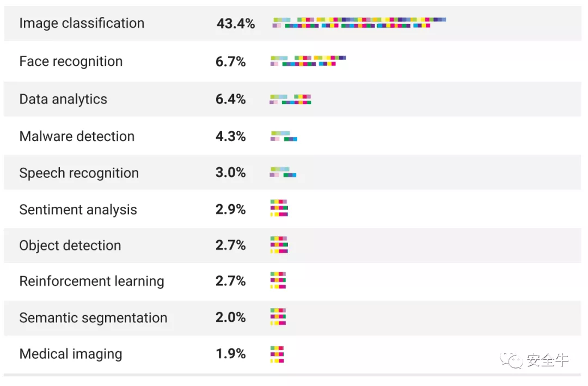Click the Semantic segmentation label
This screenshot has width=588, height=386.
coord(93,318)
